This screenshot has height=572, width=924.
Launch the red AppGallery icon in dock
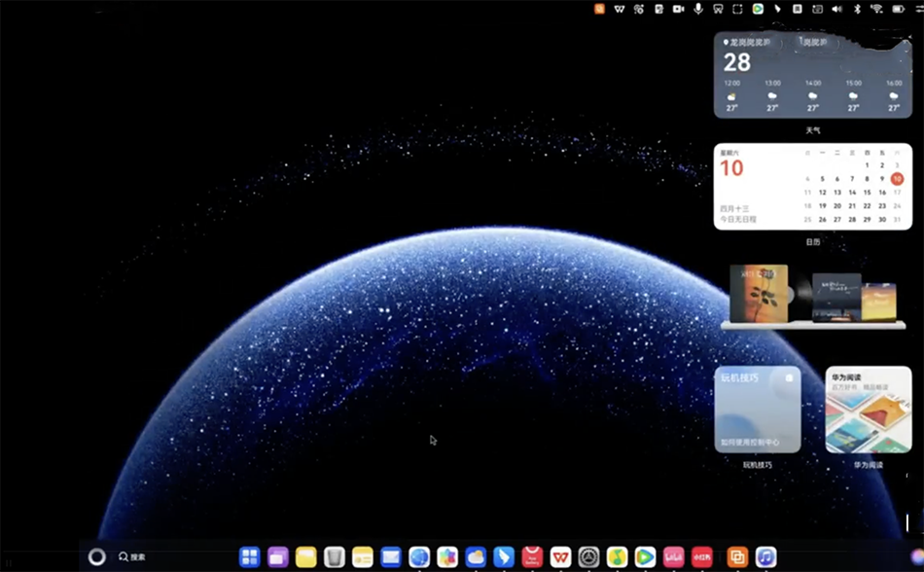coord(532,556)
